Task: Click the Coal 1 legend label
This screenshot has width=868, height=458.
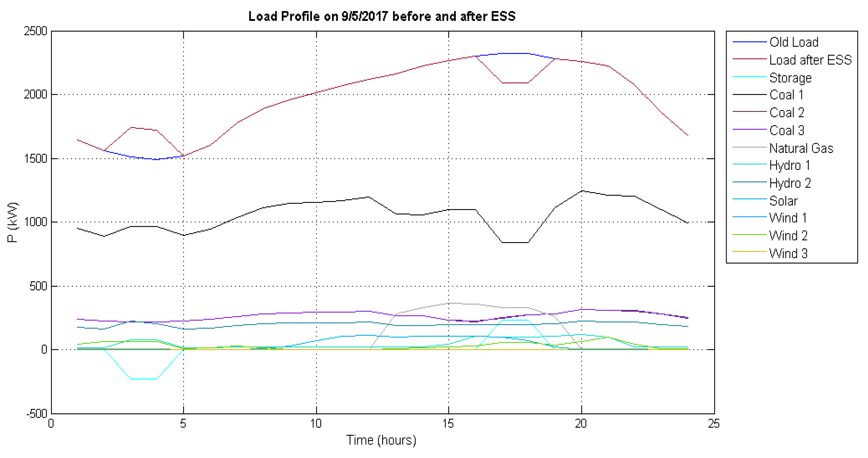Action: tap(786, 95)
